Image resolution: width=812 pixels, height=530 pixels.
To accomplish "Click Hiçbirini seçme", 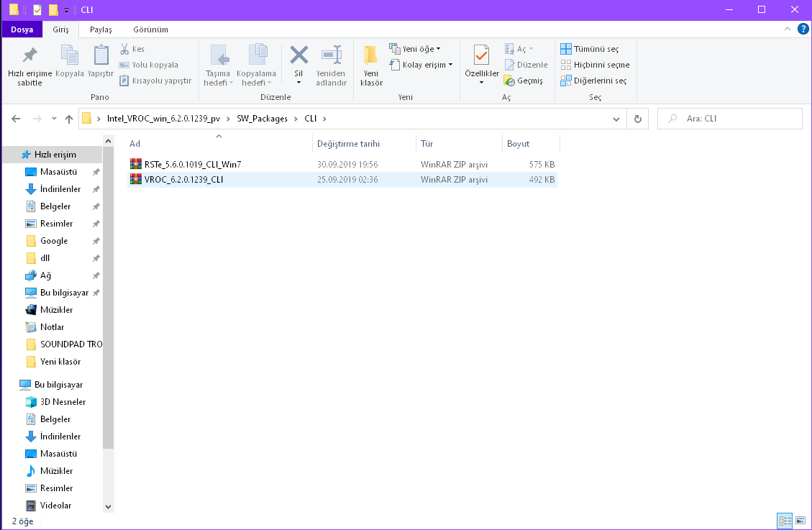I will click(595, 65).
